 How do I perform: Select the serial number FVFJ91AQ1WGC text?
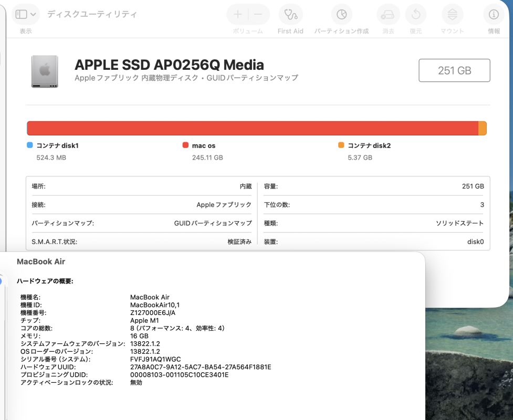pos(155,359)
